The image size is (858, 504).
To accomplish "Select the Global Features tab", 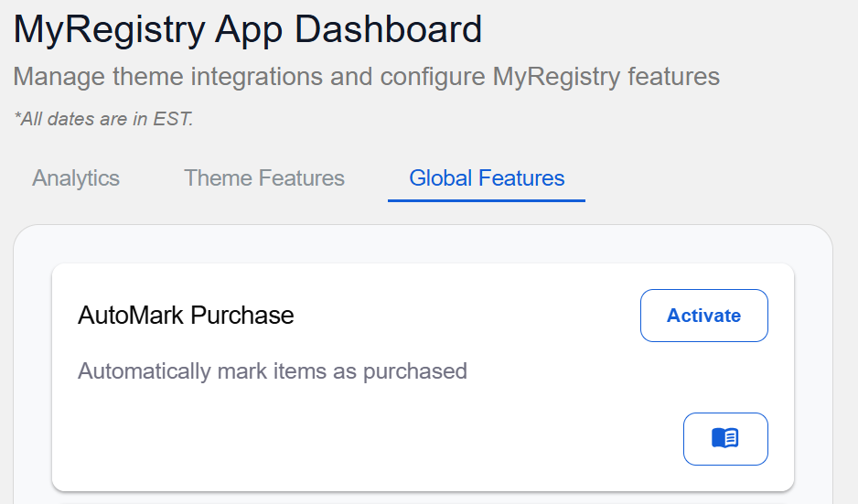I will 487,178.
